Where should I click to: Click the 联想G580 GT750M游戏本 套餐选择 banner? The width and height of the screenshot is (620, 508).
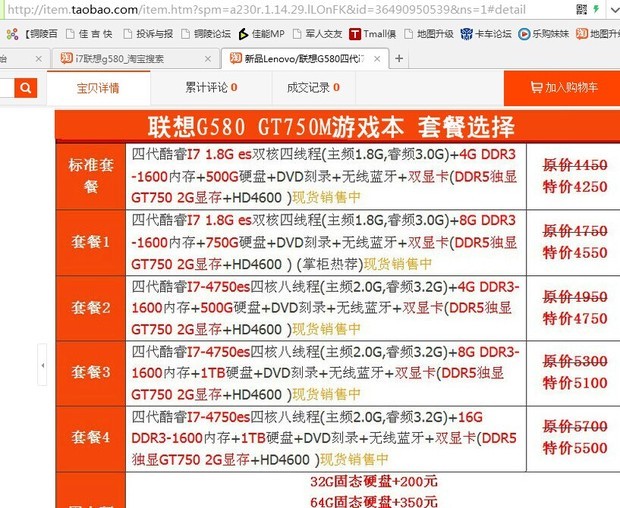(x=338, y=127)
